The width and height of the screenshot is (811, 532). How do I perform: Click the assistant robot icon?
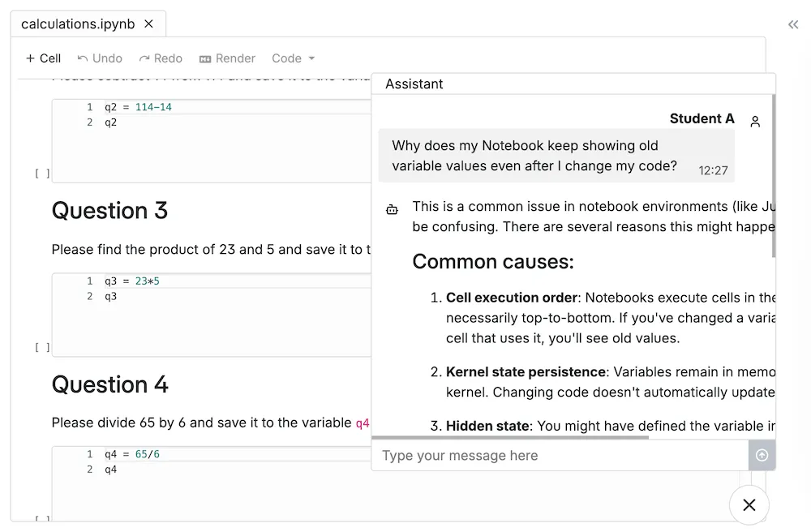tap(392, 209)
